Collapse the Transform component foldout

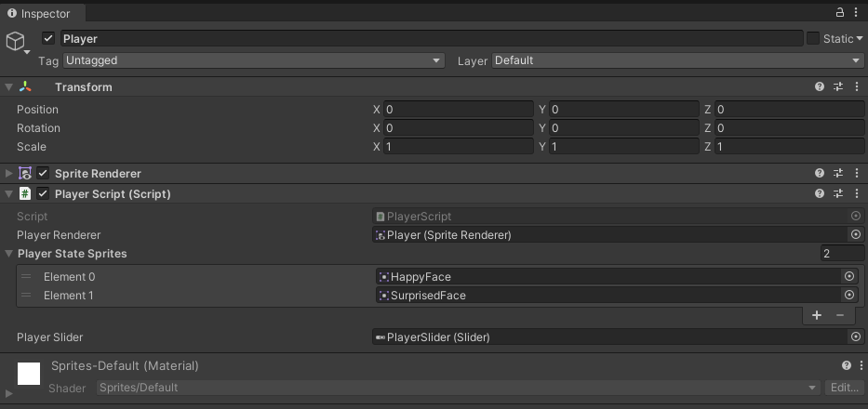[x=8, y=86]
